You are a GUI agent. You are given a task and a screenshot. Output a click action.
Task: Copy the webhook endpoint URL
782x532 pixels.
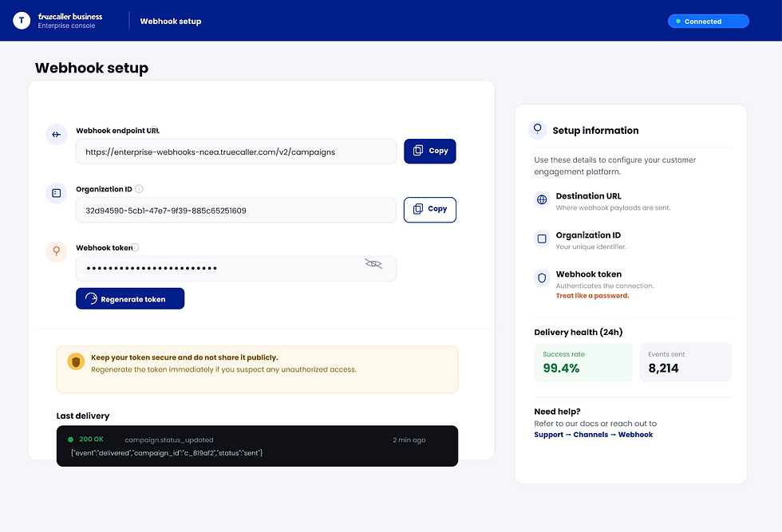(x=430, y=151)
